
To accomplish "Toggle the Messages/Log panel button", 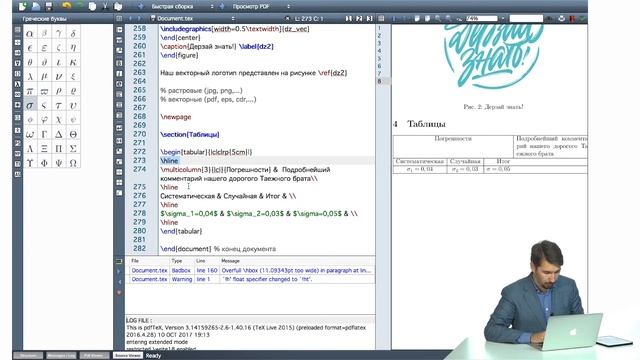I will tap(61, 356).
